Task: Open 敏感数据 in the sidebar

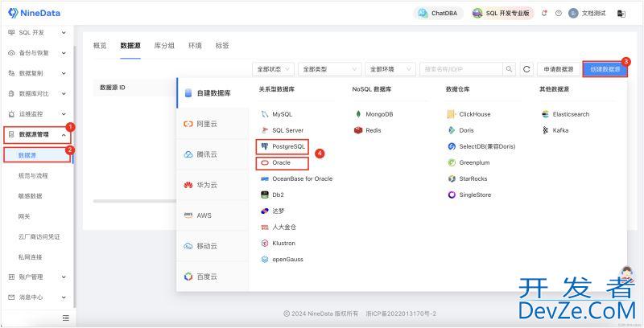Action: 30,196
